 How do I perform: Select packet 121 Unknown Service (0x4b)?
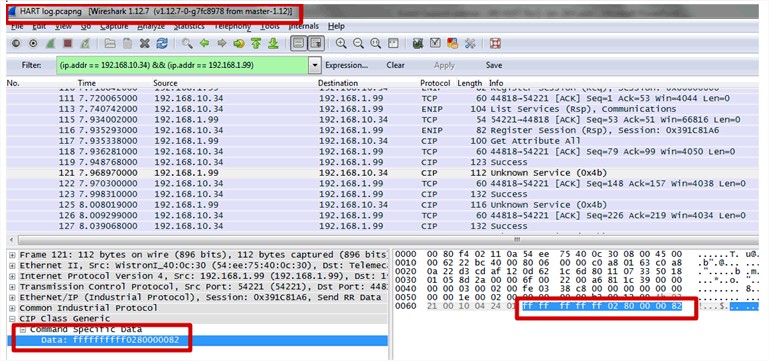[x=383, y=173]
